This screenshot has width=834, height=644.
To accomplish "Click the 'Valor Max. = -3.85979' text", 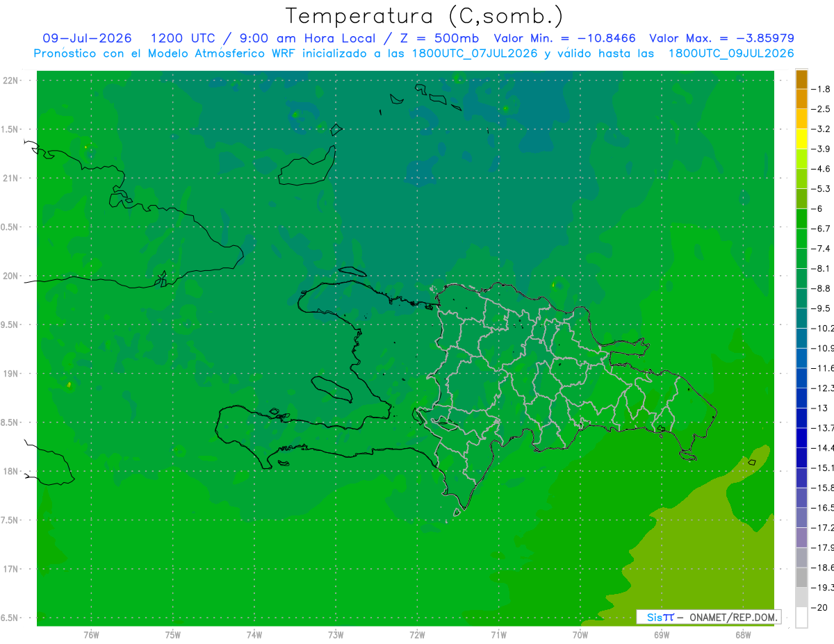I will pyautogui.click(x=721, y=38).
